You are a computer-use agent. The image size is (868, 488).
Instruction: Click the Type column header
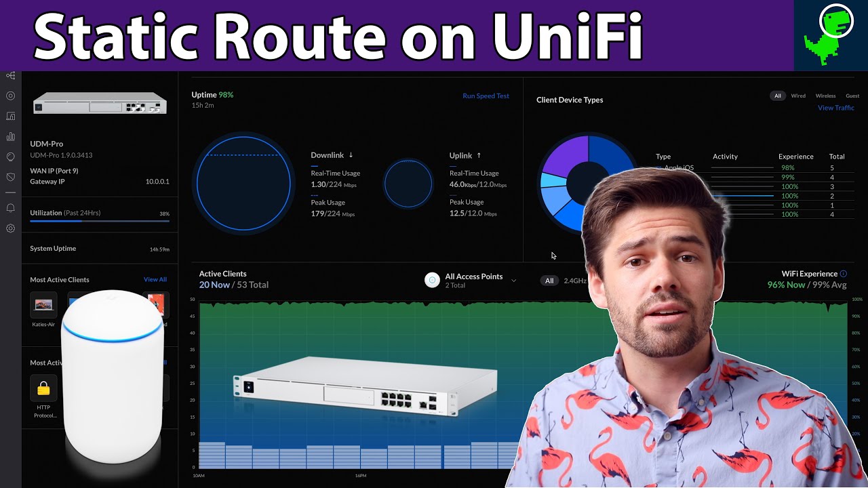click(663, 157)
